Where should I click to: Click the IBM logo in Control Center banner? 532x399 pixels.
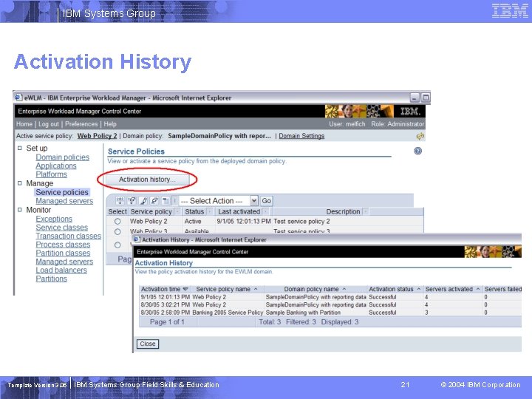pyautogui.click(x=410, y=112)
